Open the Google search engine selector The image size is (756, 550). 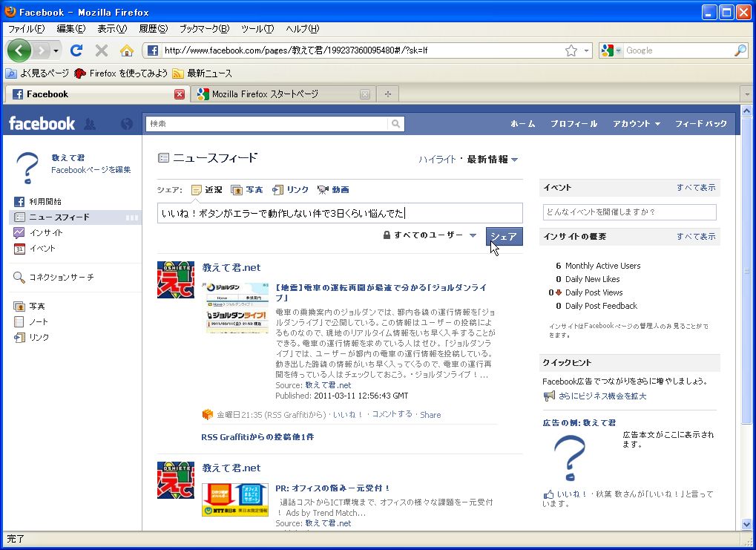tap(611, 50)
